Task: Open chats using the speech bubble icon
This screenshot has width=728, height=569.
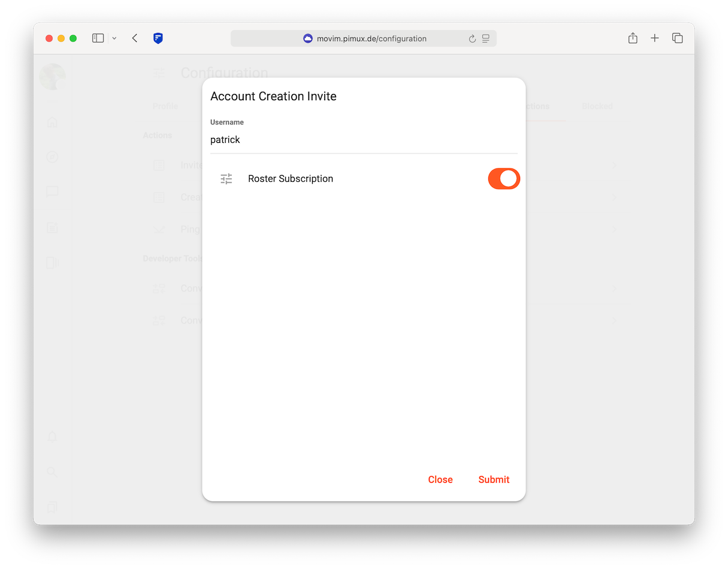Action: click(x=52, y=192)
